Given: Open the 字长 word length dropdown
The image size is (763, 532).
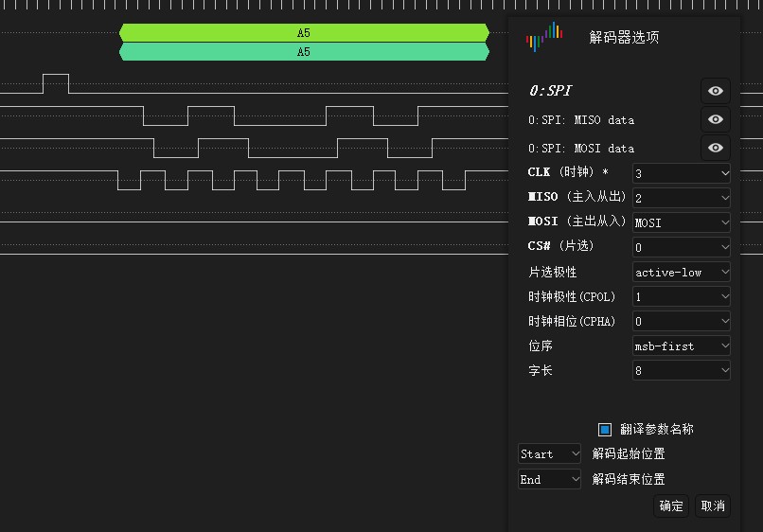Looking at the screenshot, I should [x=681, y=370].
